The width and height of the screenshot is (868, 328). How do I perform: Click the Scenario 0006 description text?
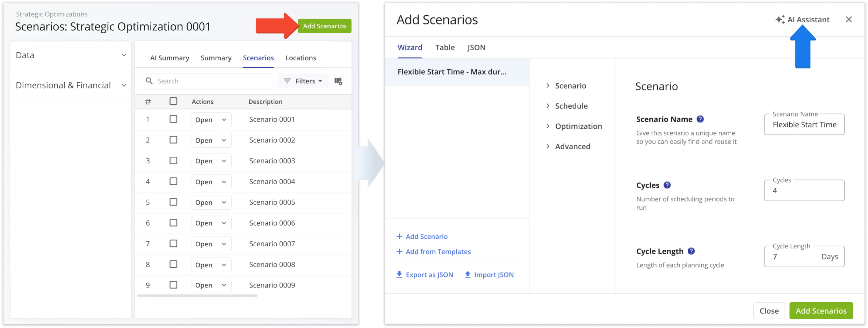click(272, 223)
